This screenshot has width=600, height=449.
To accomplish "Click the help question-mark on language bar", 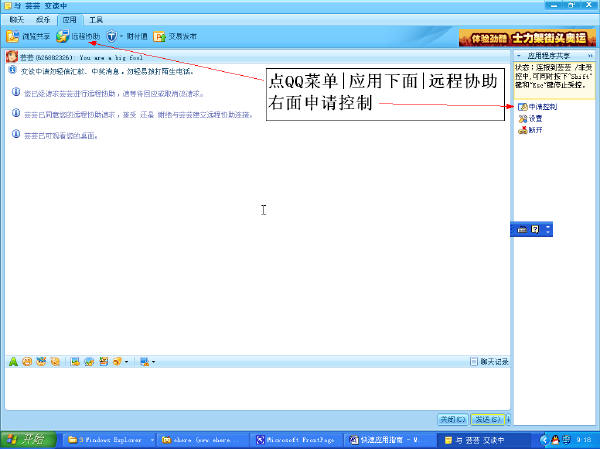I will tap(535, 230).
